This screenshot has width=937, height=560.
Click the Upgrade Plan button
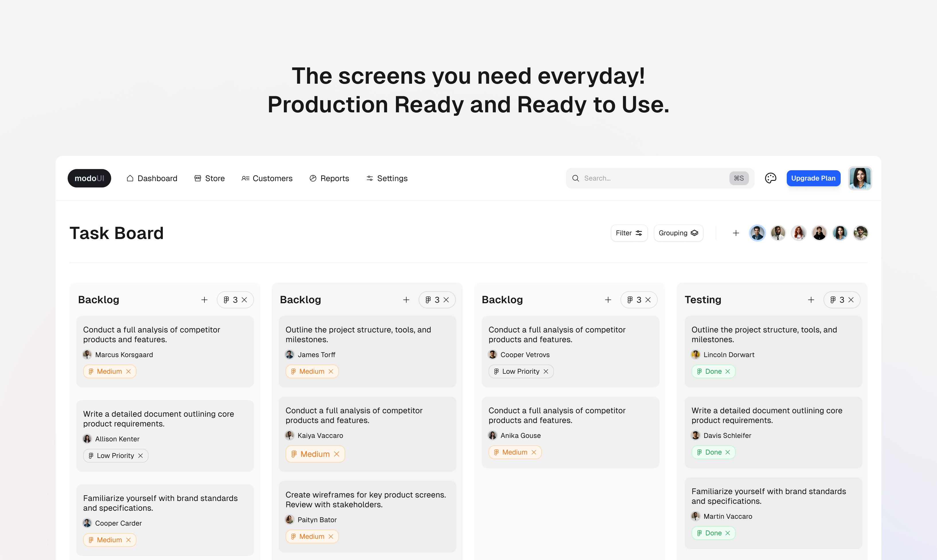[813, 178]
